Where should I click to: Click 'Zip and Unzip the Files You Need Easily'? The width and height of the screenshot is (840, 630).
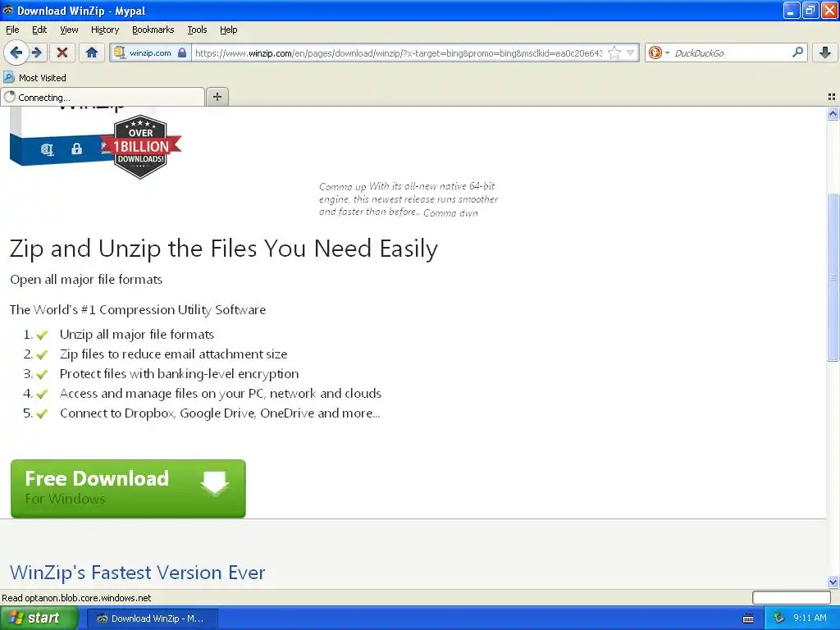[224, 249]
